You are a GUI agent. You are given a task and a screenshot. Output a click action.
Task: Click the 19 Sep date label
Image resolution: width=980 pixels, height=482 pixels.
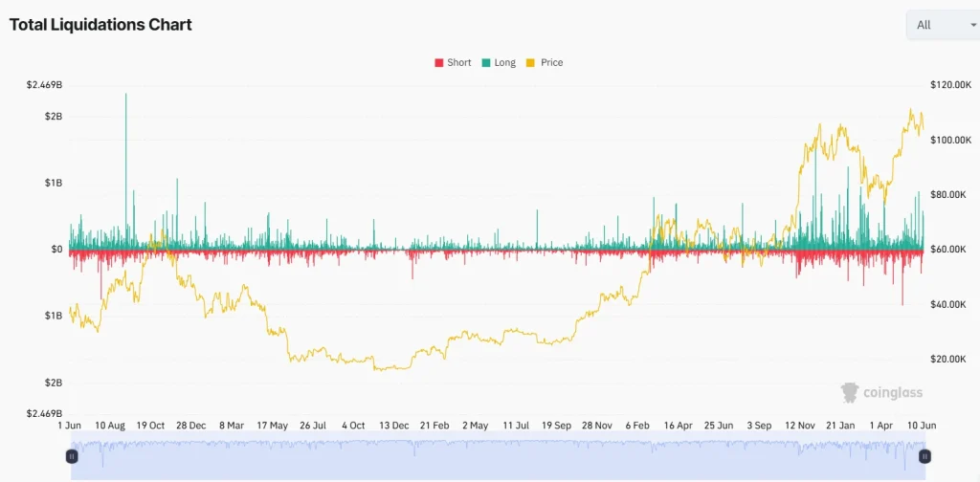pyautogui.click(x=556, y=426)
